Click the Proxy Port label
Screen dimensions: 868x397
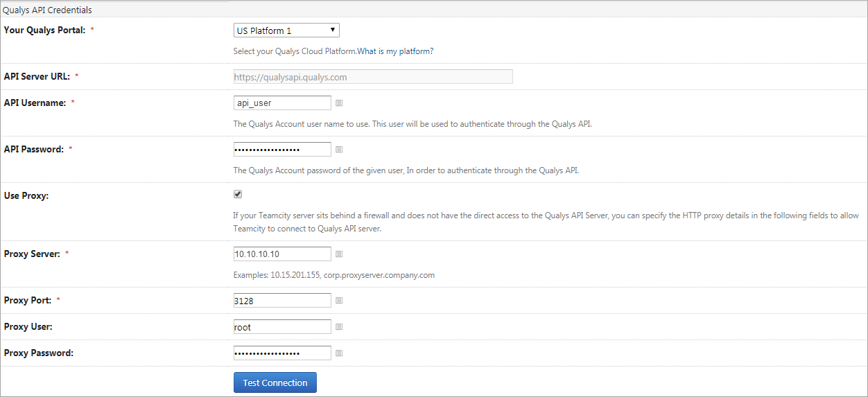click(x=28, y=300)
